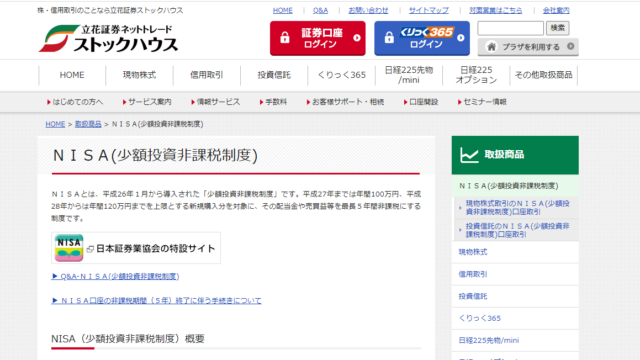This screenshot has height=360, width=640.
Task: Open 証券口座ログイン red button
Action: coord(318,38)
